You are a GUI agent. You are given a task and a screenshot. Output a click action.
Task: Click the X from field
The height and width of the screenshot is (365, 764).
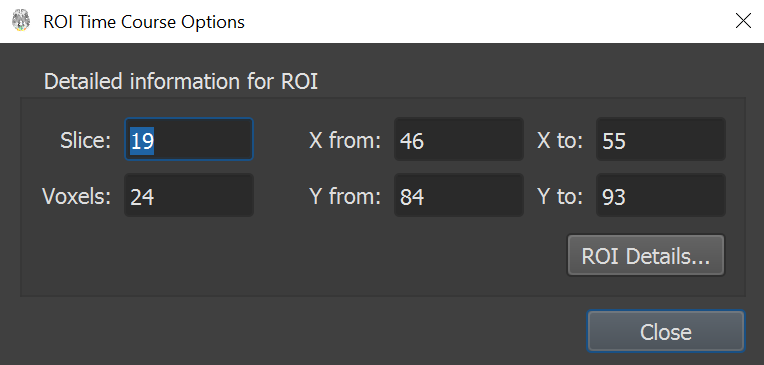[x=458, y=139]
